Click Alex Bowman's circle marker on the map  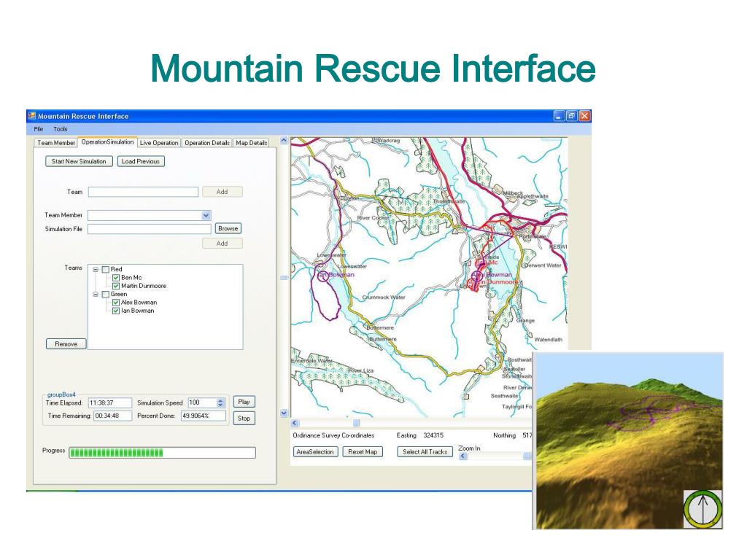point(477,276)
